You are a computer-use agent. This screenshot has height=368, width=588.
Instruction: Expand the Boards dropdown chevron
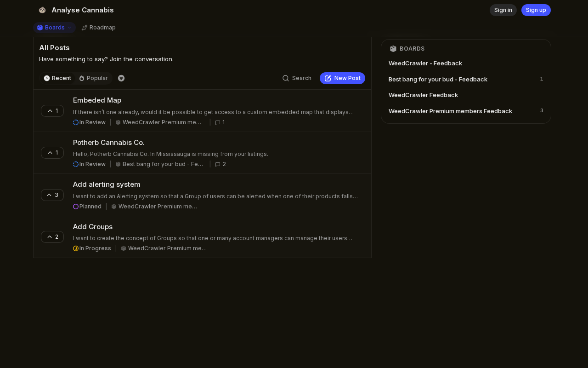(x=70, y=28)
